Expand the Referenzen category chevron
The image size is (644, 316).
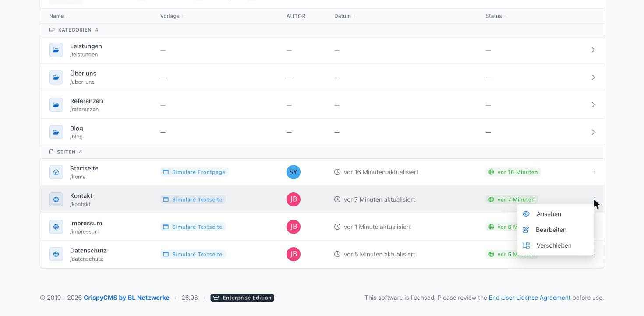[x=593, y=105]
